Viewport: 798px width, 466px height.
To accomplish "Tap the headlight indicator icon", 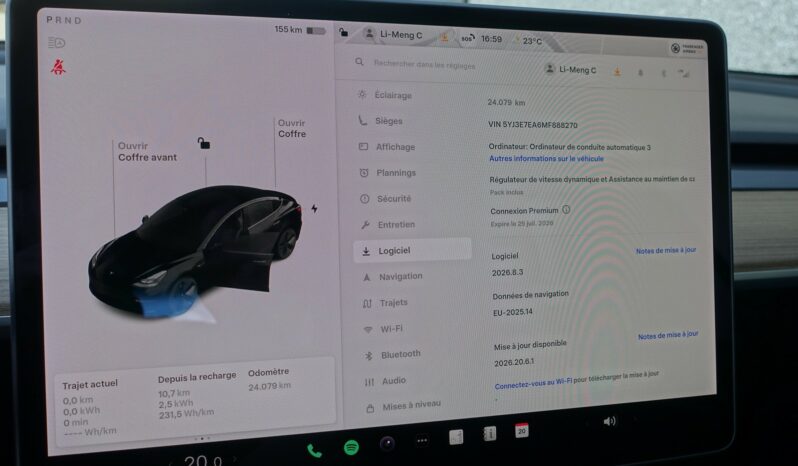I will click(x=56, y=43).
